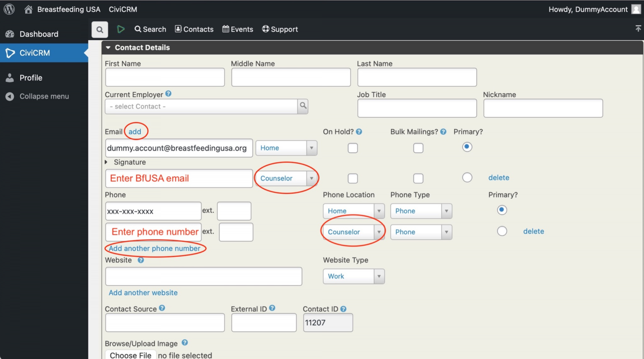Viewport: 644px width, 359px height.
Task: Select CiviCRM in the left sidebar
Action: tap(44, 53)
